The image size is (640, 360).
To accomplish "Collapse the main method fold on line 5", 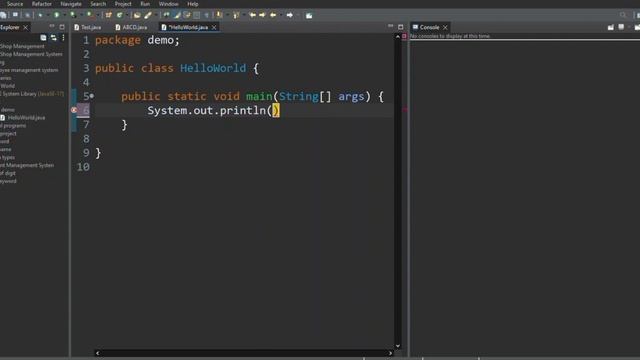I will [x=92, y=96].
